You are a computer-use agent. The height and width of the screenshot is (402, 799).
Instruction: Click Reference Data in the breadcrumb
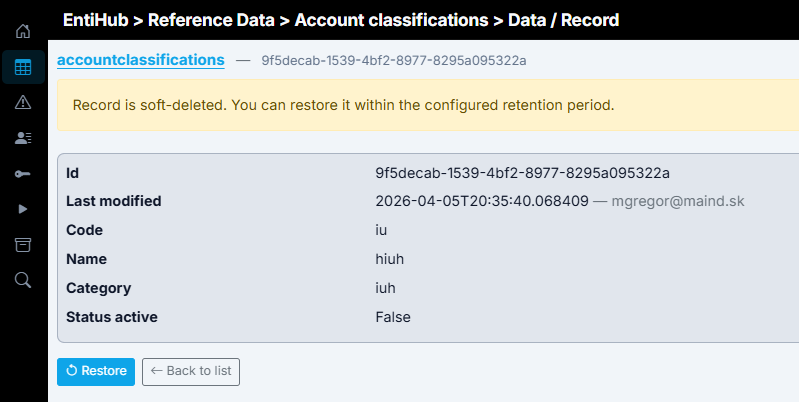click(x=211, y=20)
